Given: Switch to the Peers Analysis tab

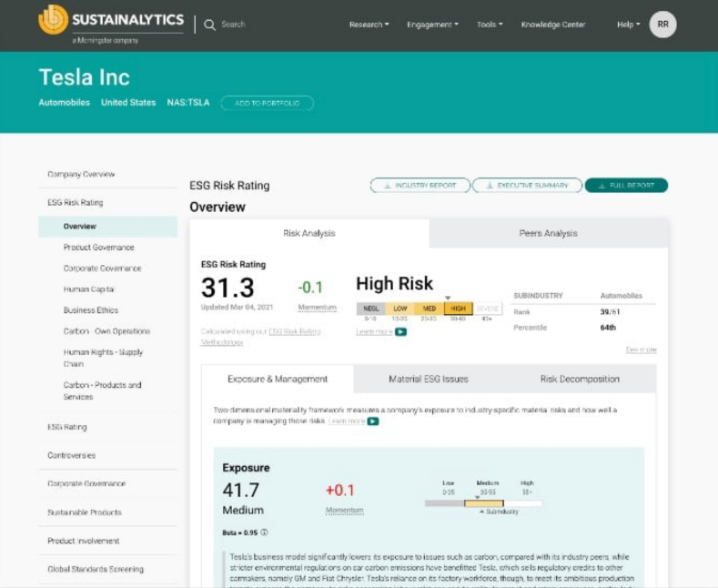Looking at the screenshot, I should (x=548, y=234).
